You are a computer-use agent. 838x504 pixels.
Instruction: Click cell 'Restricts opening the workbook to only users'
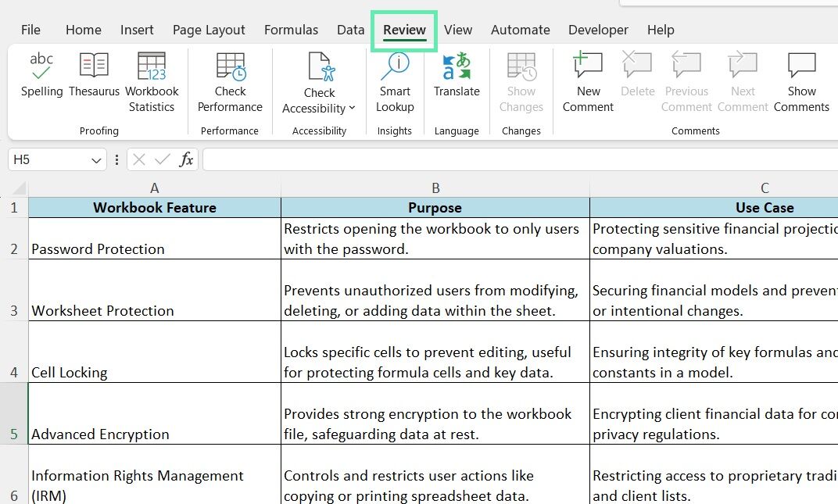click(435, 239)
